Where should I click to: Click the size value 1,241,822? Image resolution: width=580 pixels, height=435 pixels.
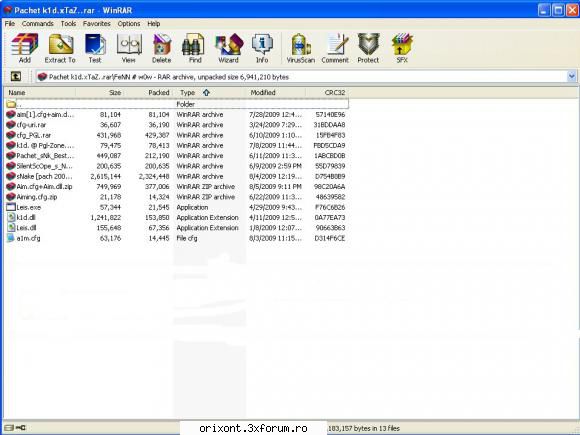[105, 218]
